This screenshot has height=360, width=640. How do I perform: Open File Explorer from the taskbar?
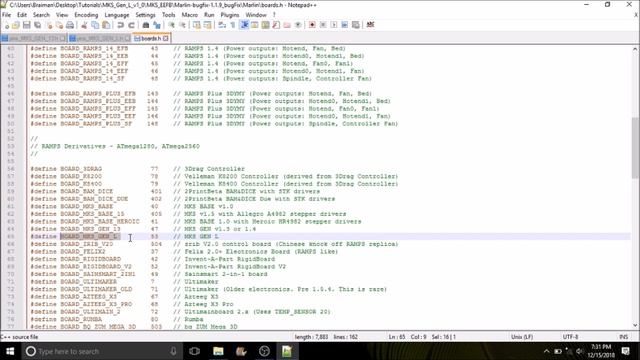(x=218, y=351)
